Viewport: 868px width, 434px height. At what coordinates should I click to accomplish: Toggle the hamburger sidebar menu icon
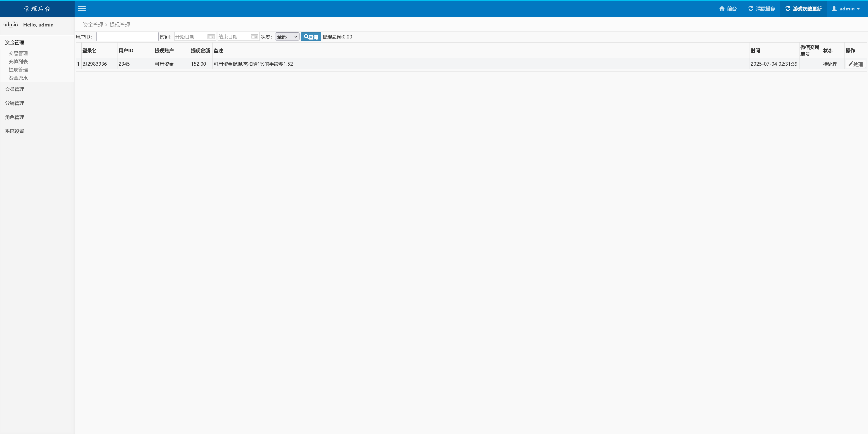82,9
